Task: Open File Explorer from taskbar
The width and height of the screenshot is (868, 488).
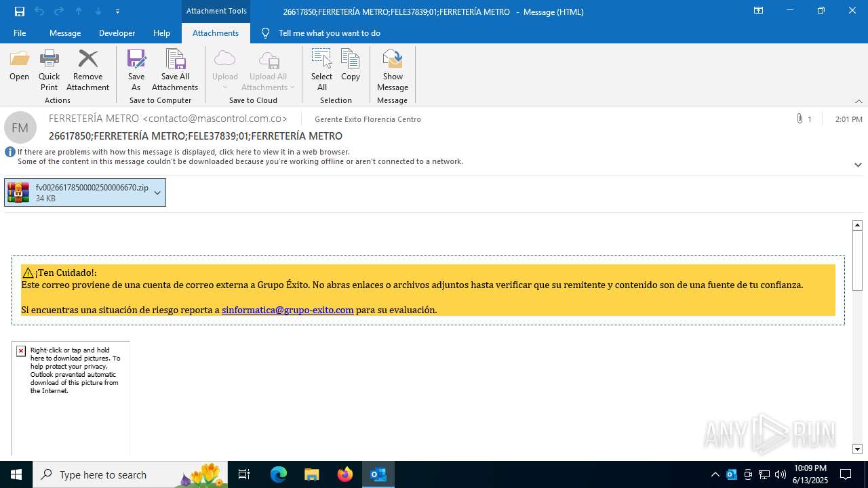Action: [x=311, y=474]
